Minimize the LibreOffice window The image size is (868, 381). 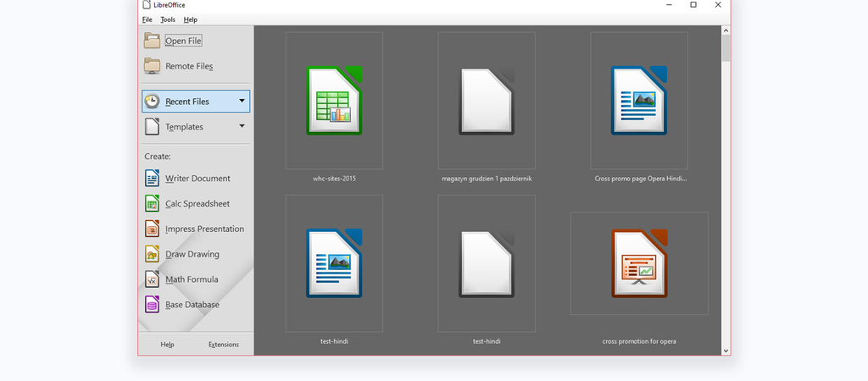coord(670,5)
